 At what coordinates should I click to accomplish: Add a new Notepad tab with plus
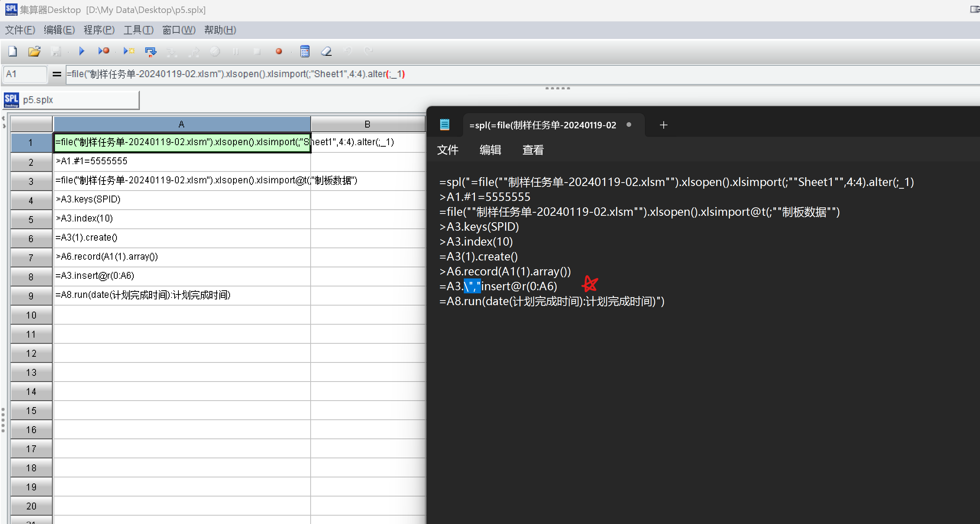coord(664,125)
